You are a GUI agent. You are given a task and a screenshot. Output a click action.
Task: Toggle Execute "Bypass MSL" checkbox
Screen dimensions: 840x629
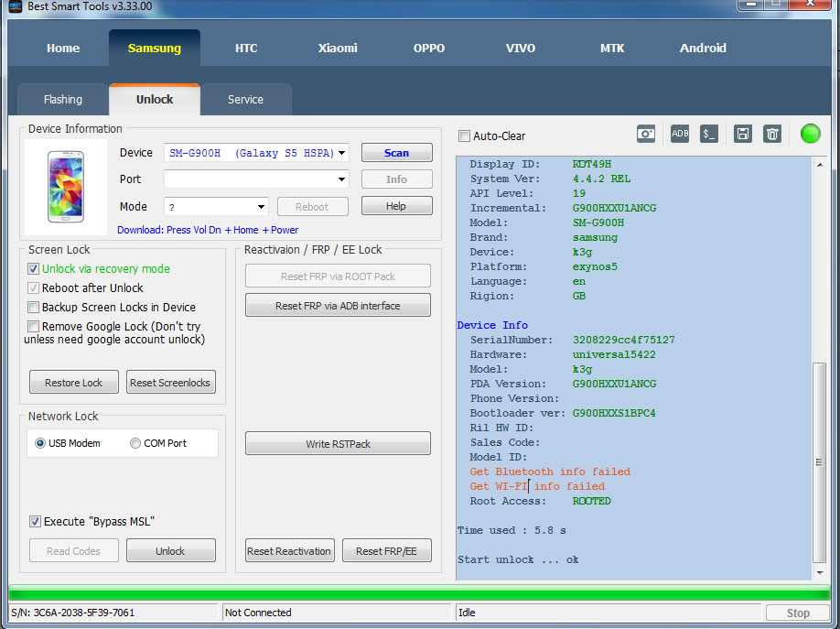35,521
